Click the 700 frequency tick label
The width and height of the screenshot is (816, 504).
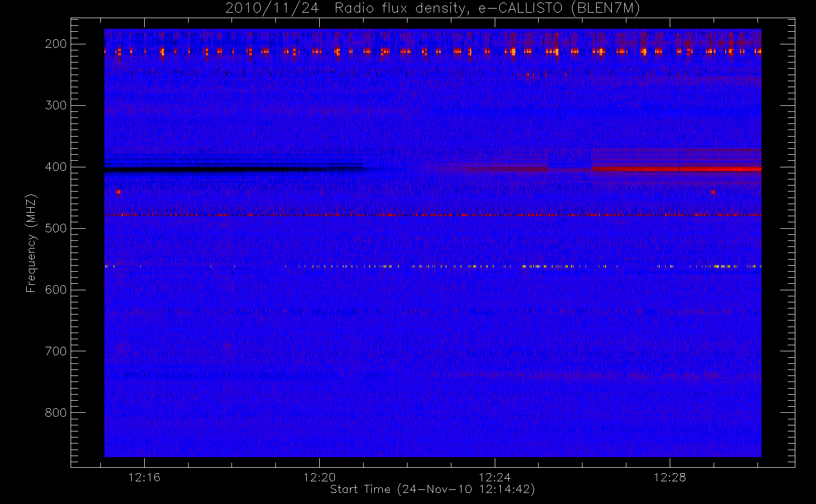(55, 351)
